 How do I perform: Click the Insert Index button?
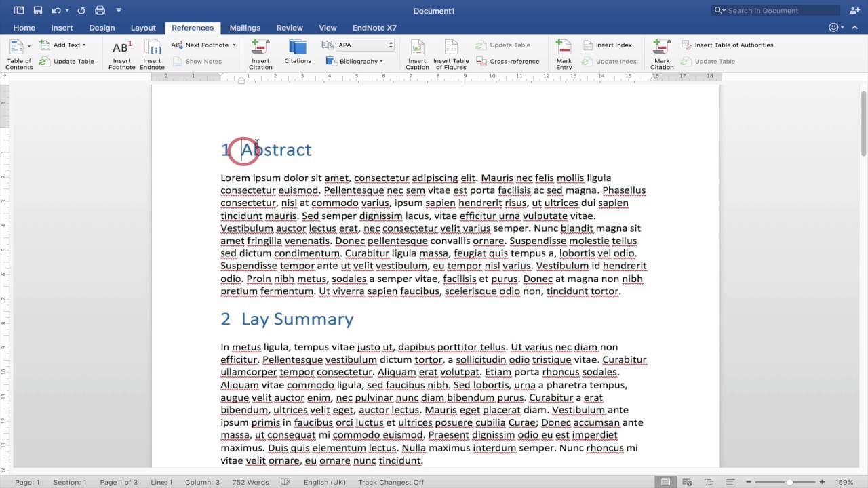click(608, 45)
